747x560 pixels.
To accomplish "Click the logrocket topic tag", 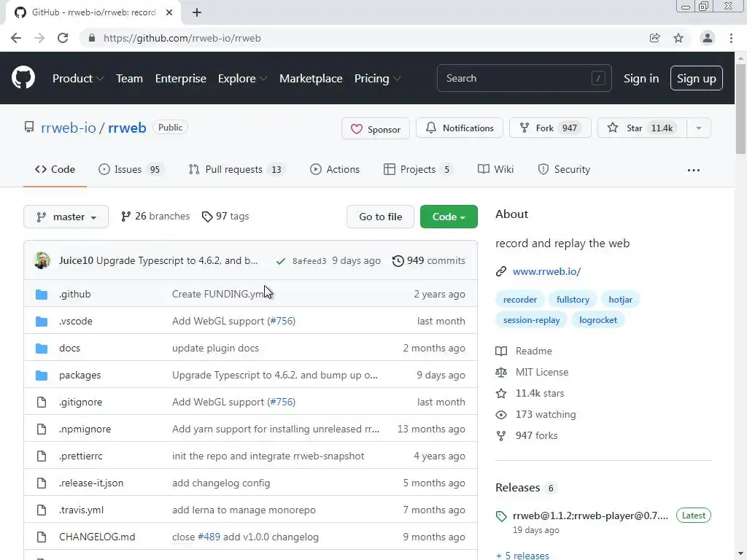I will pos(598,320).
